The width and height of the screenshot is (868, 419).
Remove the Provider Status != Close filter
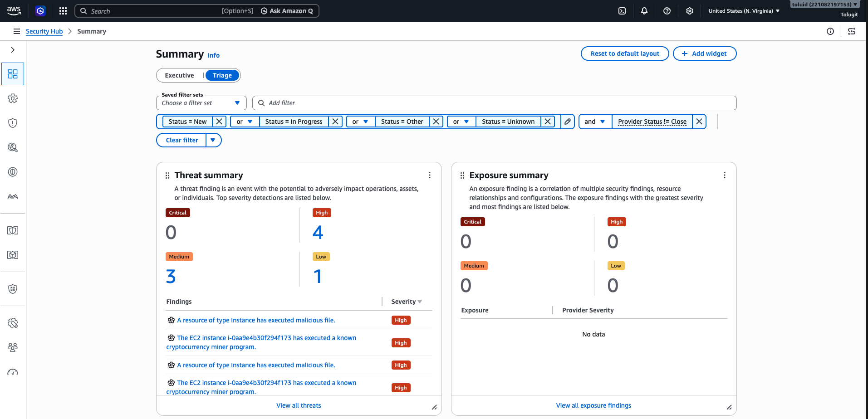click(699, 122)
